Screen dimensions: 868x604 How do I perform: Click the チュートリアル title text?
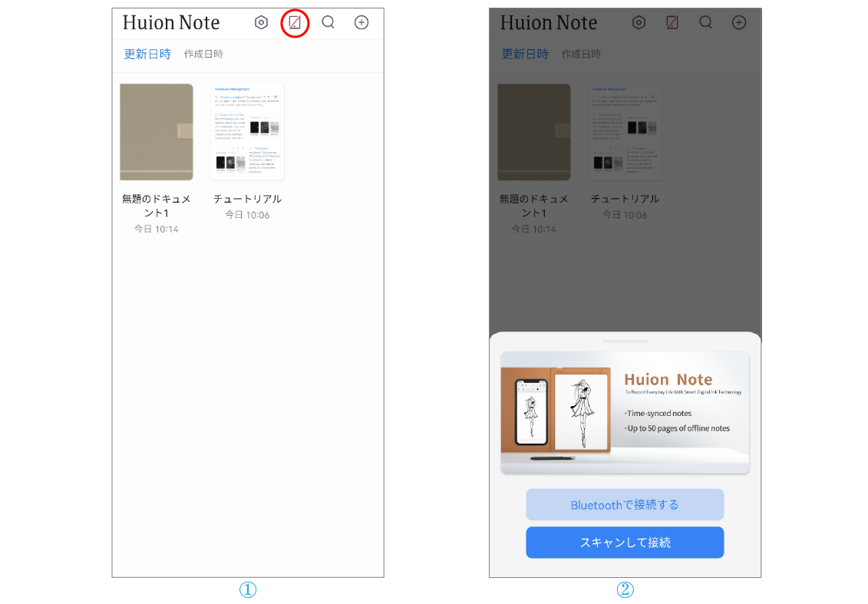[247, 198]
